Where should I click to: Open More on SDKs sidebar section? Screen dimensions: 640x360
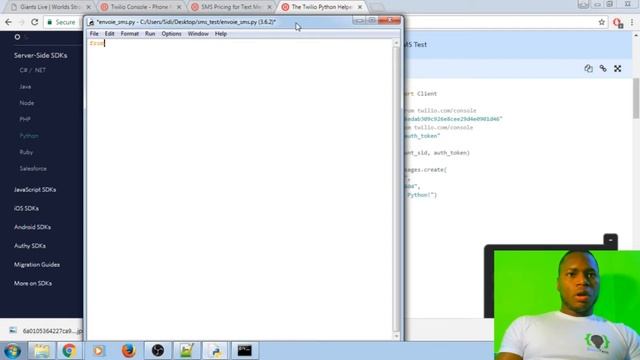[33, 283]
